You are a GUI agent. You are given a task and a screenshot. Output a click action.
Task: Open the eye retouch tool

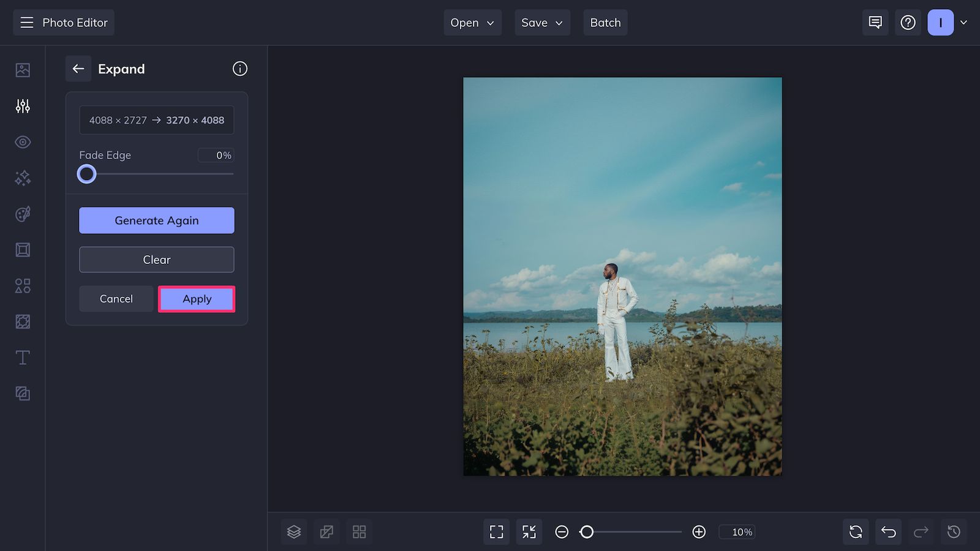(x=22, y=141)
